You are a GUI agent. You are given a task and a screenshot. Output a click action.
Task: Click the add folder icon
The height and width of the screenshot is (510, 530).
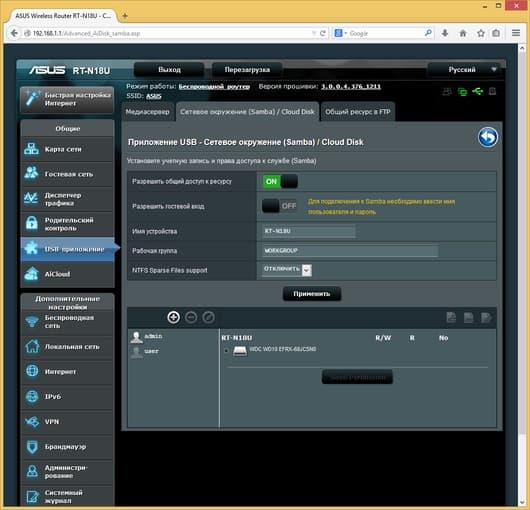(451, 317)
